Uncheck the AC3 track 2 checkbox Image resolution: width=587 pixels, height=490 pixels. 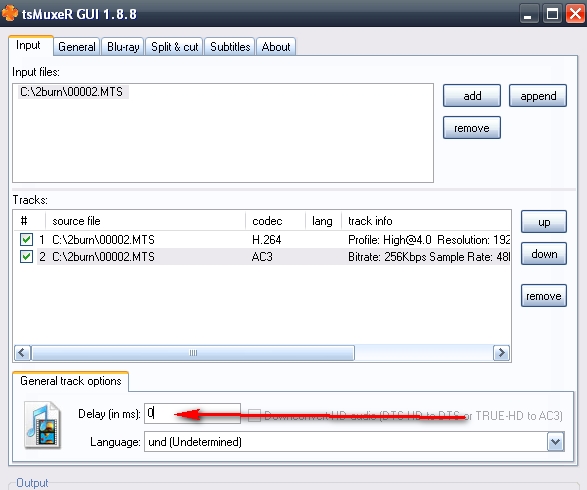tap(26, 257)
